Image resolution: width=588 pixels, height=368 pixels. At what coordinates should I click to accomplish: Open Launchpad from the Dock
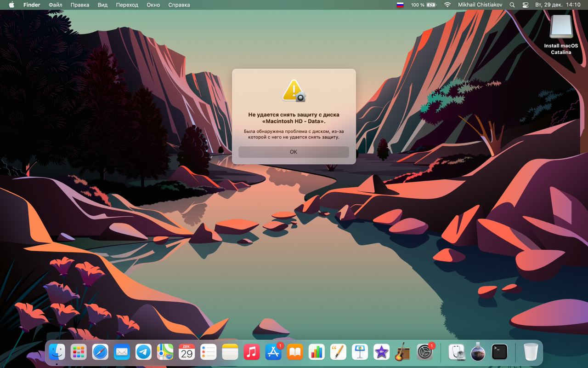79,352
